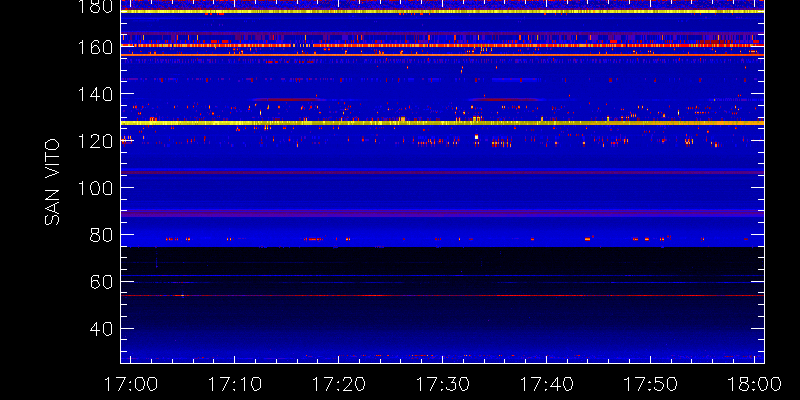This screenshot has width=800, height=400.
Task: Click the SAN VITO axis label
Action: tap(52, 182)
